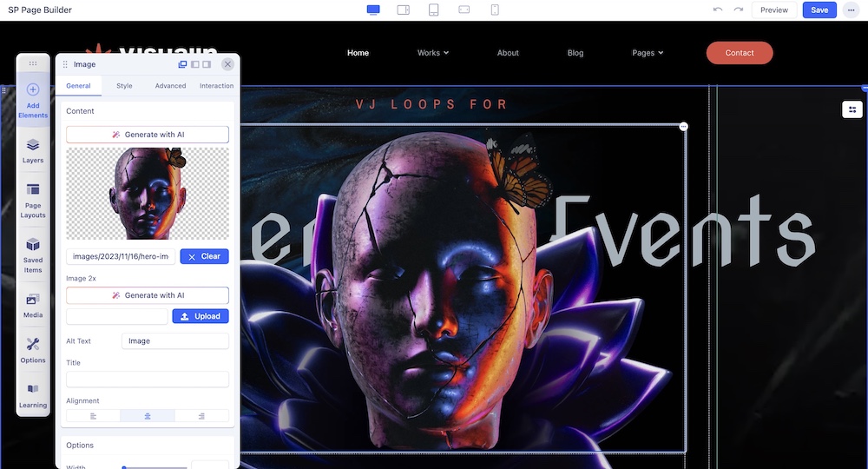Open the Layers sidebar panel
Screen dimensions: 868x469
pos(33,150)
